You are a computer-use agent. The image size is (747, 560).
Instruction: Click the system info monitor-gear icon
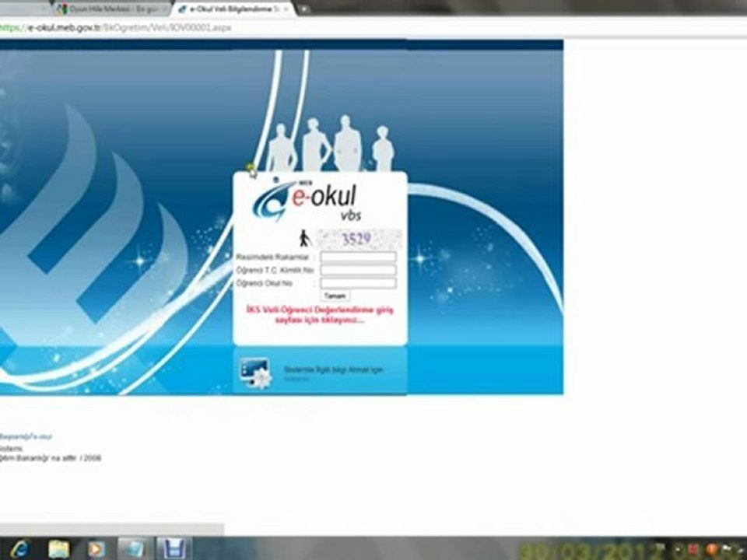click(255, 373)
